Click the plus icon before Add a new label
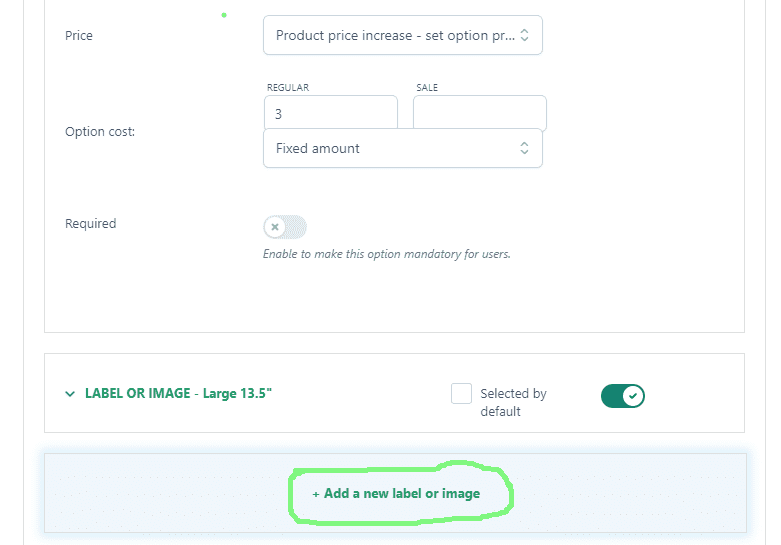This screenshot has height=545, width=781. tap(316, 494)
